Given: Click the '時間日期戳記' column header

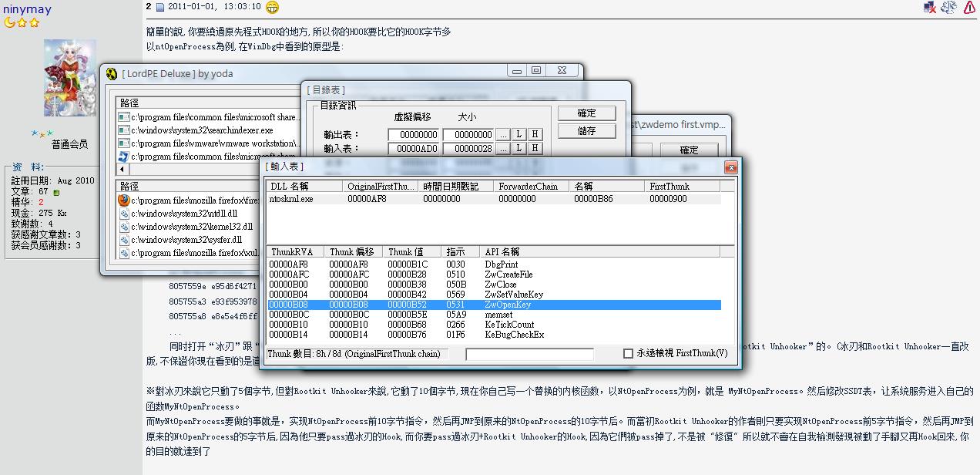Looking at the screenshot, I should (x=456, y=186).
